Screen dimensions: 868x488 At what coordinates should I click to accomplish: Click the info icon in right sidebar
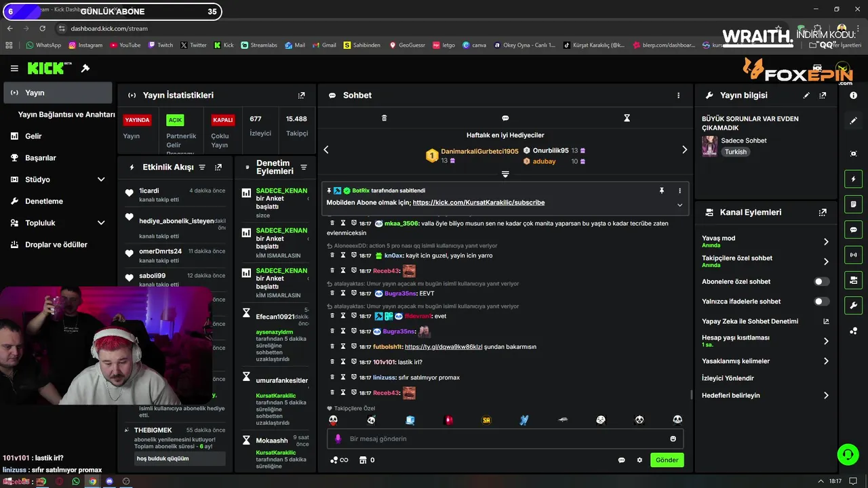(x=853, y=96)
